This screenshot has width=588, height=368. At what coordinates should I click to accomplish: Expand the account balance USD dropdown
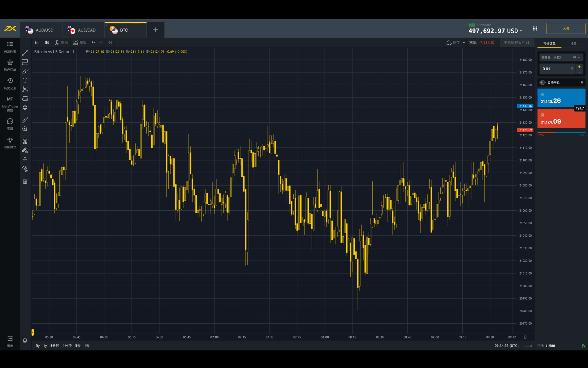point(521,31)
